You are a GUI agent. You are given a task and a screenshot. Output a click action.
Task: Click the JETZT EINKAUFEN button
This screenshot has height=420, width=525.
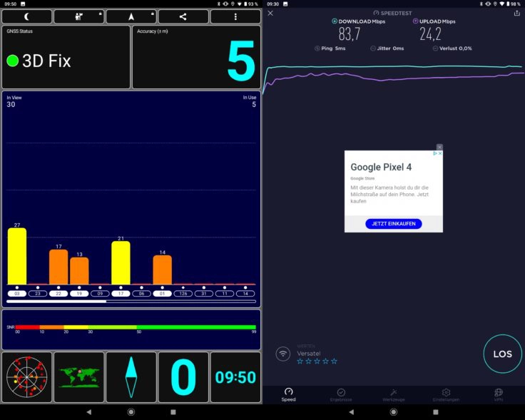point(394,224)
